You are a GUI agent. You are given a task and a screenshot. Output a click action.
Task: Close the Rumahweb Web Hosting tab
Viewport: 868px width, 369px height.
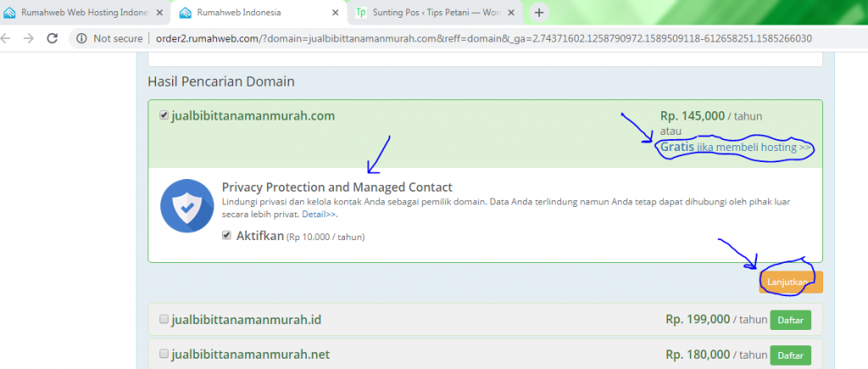(x=159, y=13)
